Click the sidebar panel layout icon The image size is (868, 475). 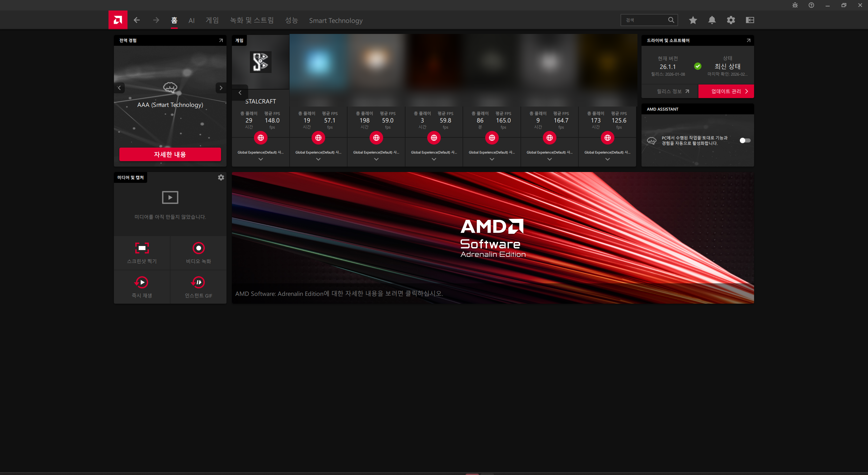tap(750, 20)
